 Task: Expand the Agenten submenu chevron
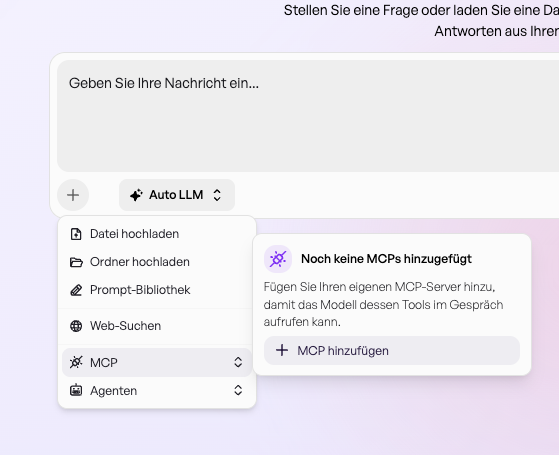[238, 390]
